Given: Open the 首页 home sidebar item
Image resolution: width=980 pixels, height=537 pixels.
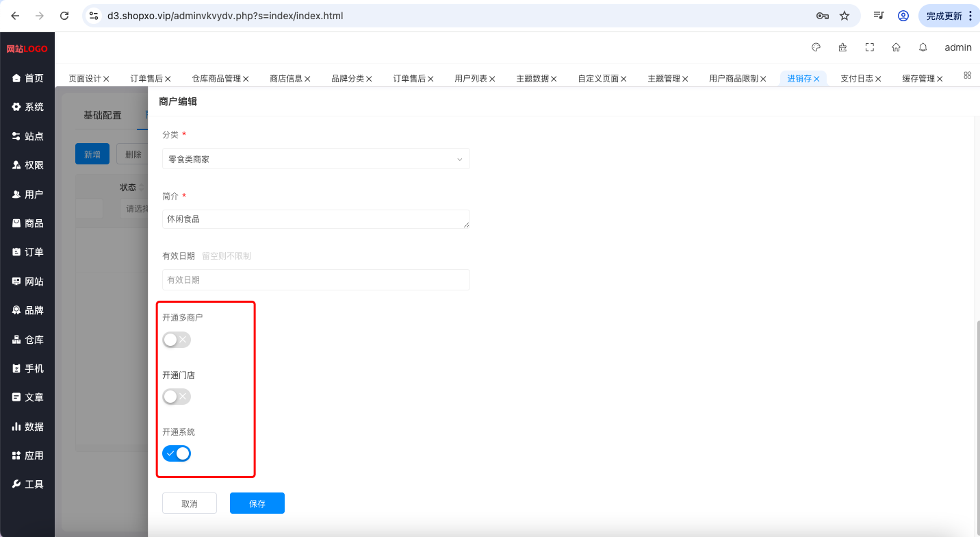Looking at the screenshot, I should point(27,78).
